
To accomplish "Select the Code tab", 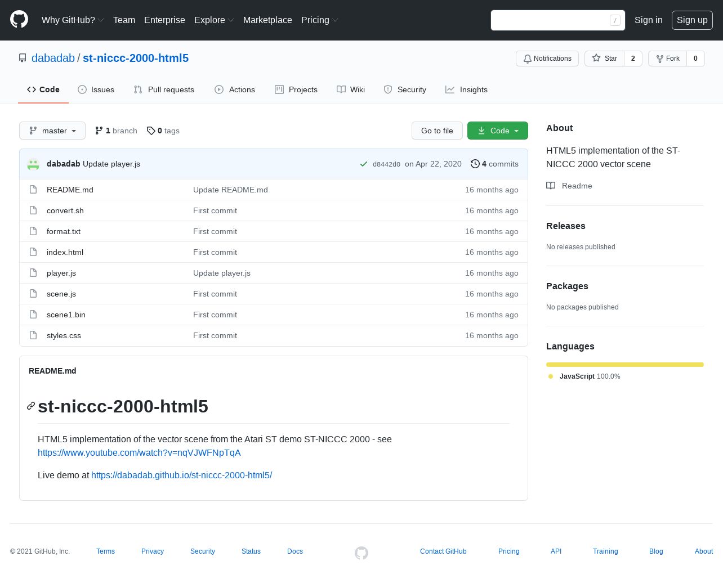I will tap(43, 89).
